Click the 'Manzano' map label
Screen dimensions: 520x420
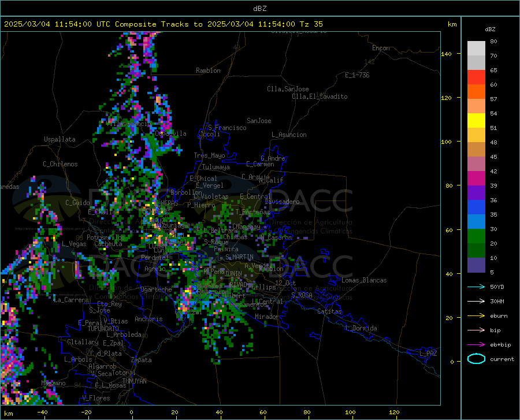click(x=53, y=383)
